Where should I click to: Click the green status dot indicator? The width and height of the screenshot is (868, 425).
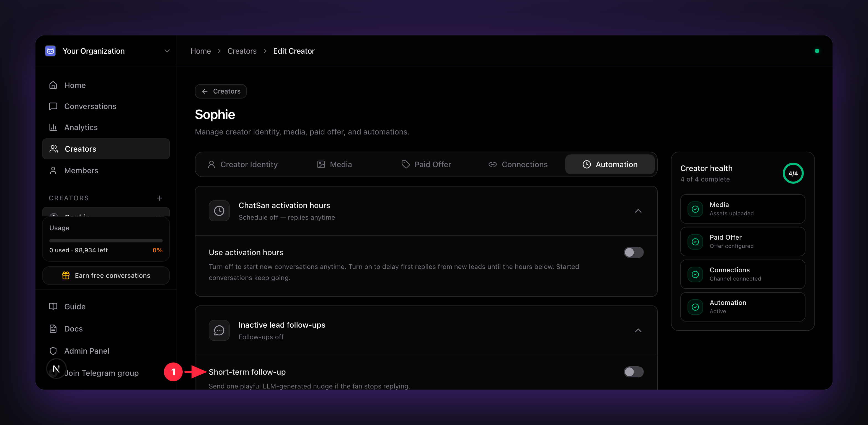817,51
